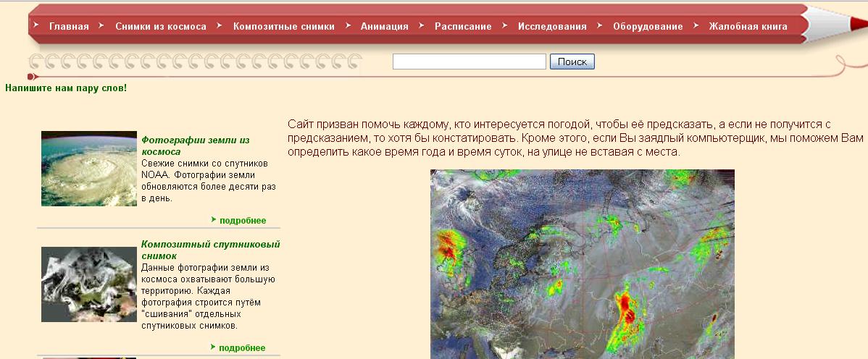
Task: Open Снимки из космоса menu item
Action: pos(161,26)
